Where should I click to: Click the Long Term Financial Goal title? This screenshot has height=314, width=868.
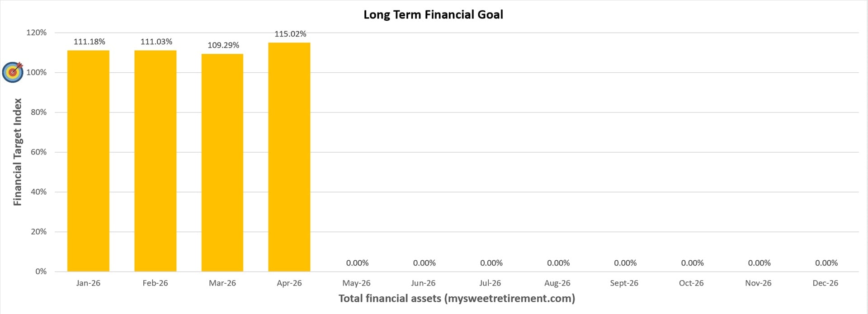tap(433, 14)
